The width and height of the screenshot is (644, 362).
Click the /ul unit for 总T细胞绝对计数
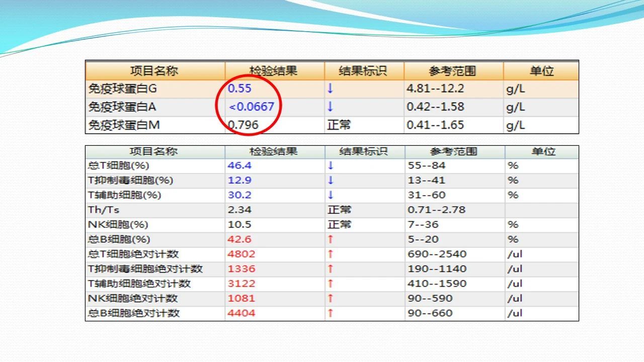tap(515, 254)
